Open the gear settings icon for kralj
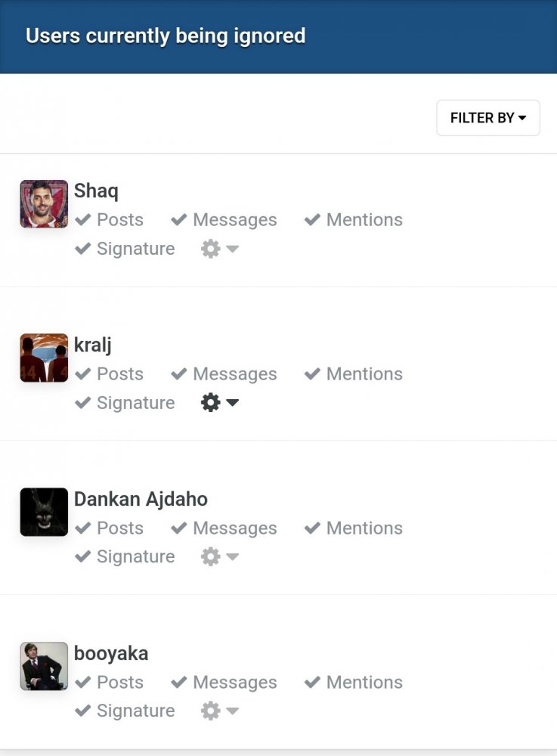The width and height of the screenshot is (557, 756). [211, 403]
